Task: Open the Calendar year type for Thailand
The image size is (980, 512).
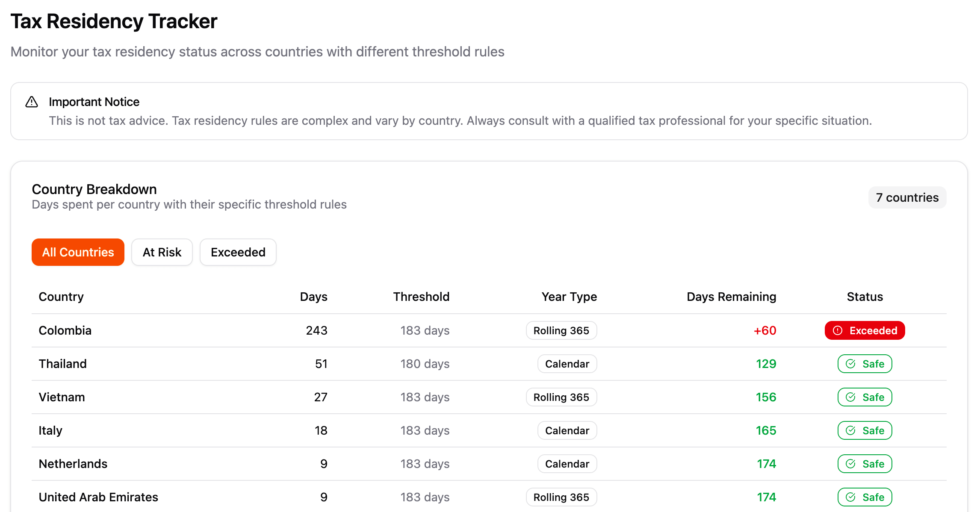Action: 567,364
